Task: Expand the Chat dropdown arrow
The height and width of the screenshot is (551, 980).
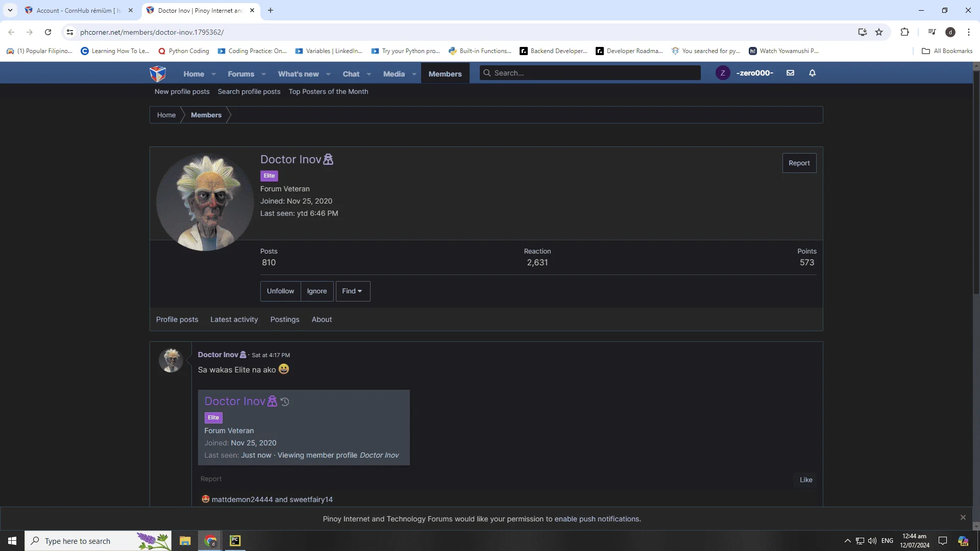Action: (x=369, y=74)
